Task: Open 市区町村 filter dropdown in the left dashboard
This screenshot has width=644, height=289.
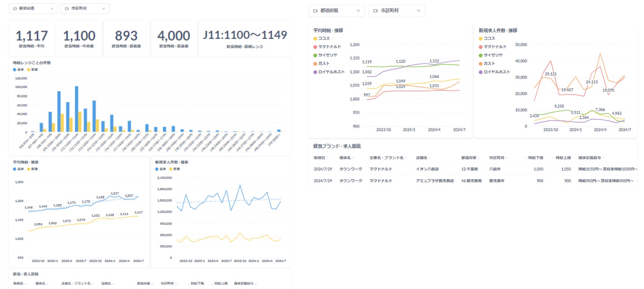Action: point(85,8)
